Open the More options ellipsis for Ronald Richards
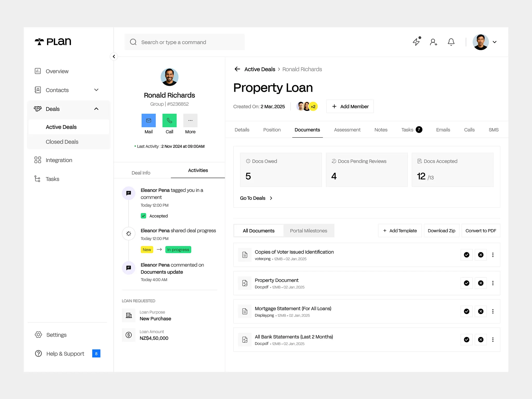The image size is (532, 399). coord(190,121)
